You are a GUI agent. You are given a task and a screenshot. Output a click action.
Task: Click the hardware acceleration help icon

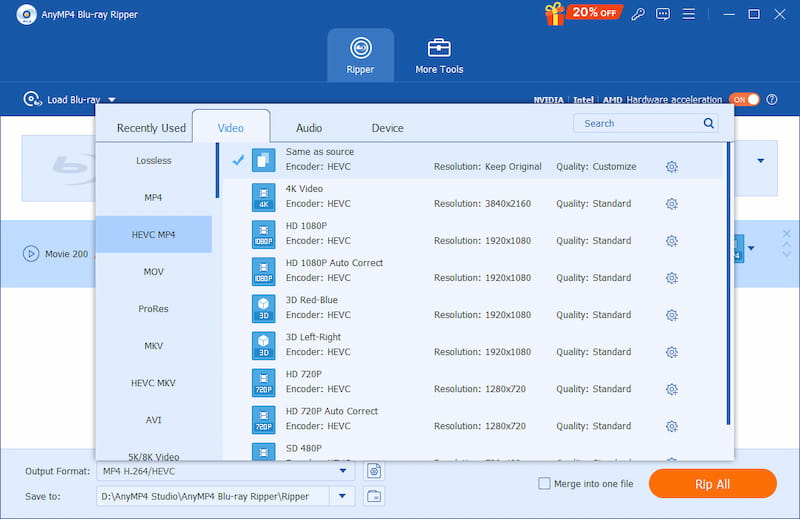pos(772,100)
